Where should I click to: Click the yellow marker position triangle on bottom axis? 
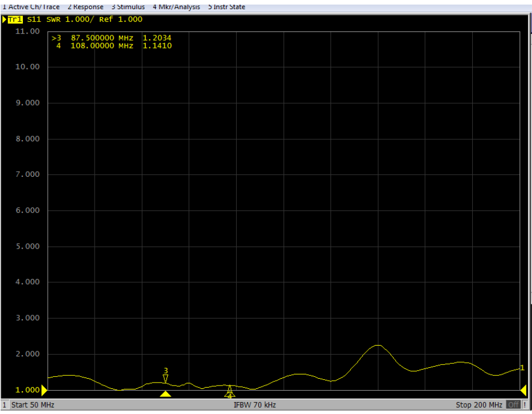pos(165,394)
